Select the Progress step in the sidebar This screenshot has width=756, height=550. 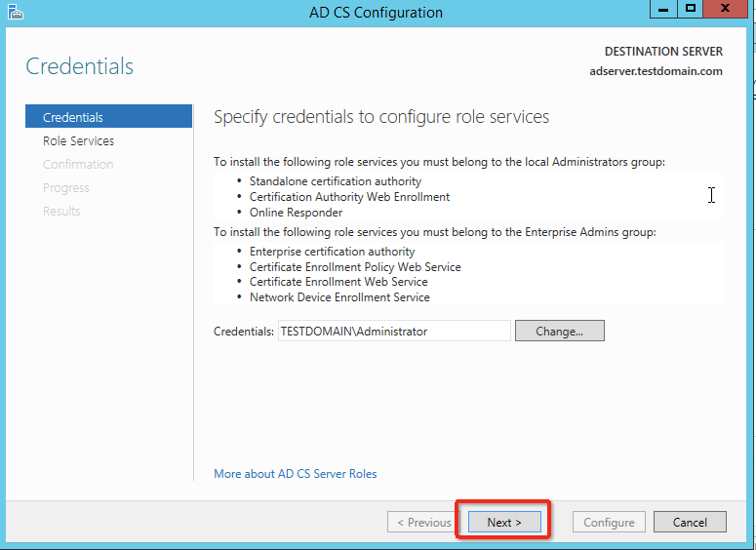(66, 187)
